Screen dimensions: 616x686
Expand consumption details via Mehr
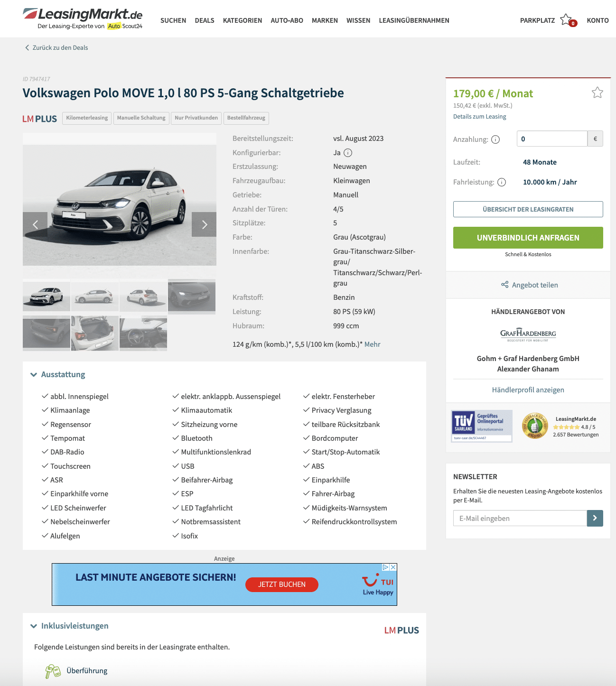pos(372,344)
